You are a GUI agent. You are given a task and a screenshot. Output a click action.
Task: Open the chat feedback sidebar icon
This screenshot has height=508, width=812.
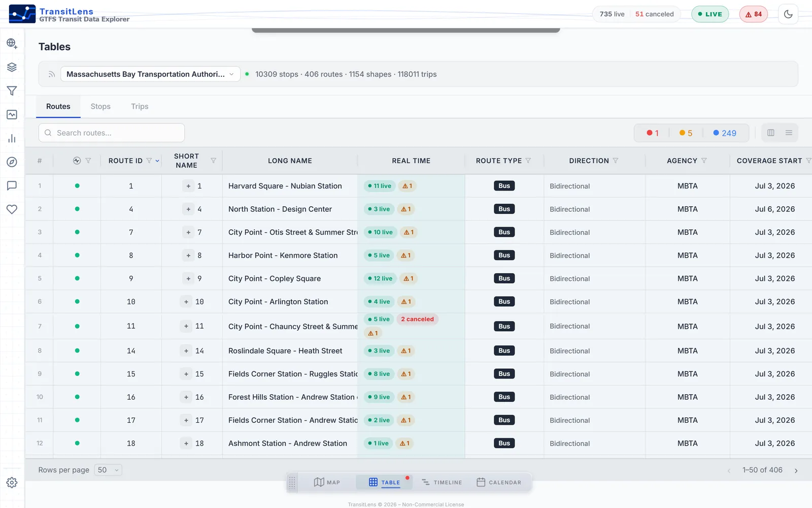12,186
